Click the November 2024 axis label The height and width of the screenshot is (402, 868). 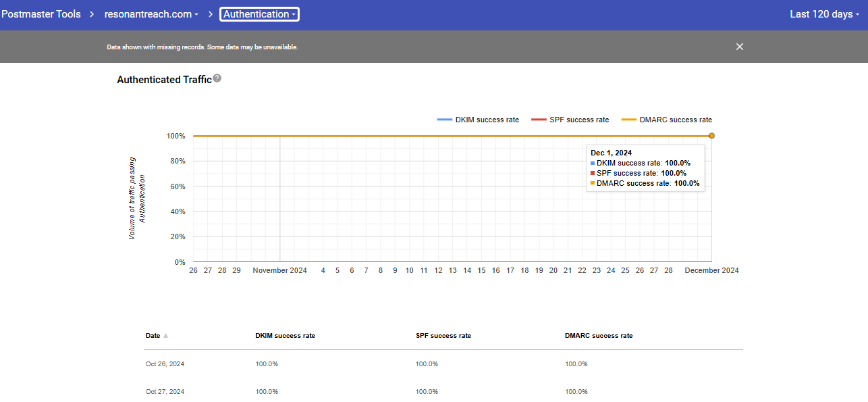(279, 271)
